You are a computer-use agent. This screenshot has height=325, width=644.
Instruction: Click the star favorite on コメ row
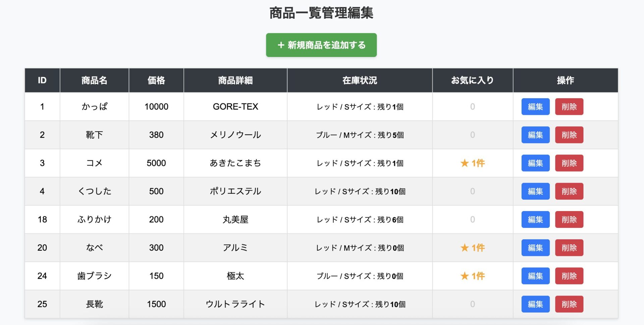coord(465,163)
